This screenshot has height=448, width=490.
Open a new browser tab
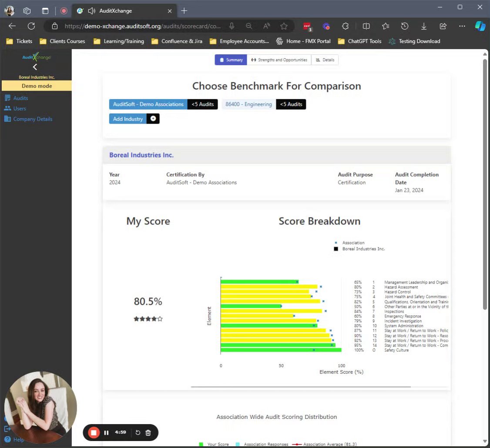click(x=184, y=11)
